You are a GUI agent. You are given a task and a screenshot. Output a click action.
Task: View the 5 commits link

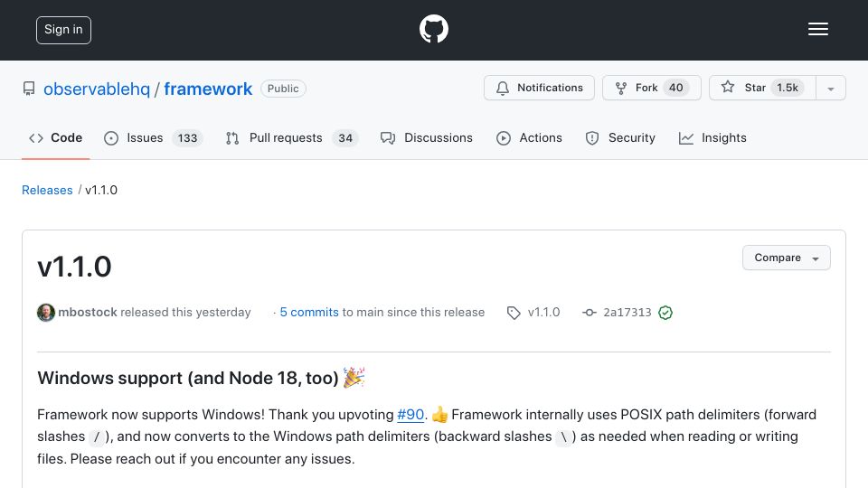point(309,312)
